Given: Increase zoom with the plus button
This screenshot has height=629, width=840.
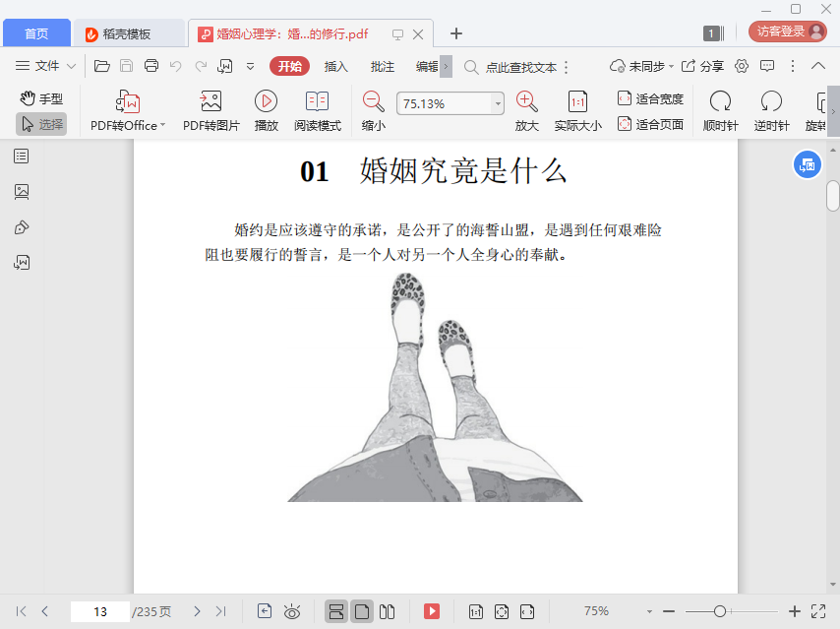Looking at the screenshot, I should 795,611.
